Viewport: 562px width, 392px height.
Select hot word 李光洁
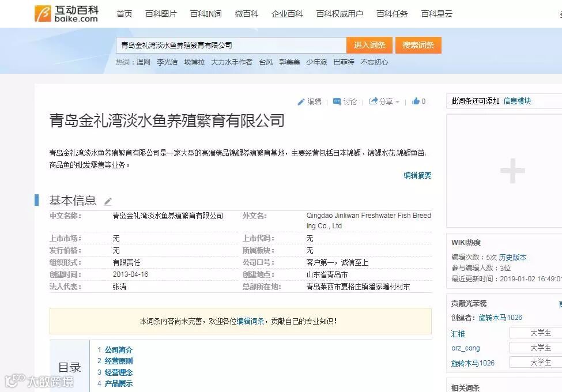167,62
